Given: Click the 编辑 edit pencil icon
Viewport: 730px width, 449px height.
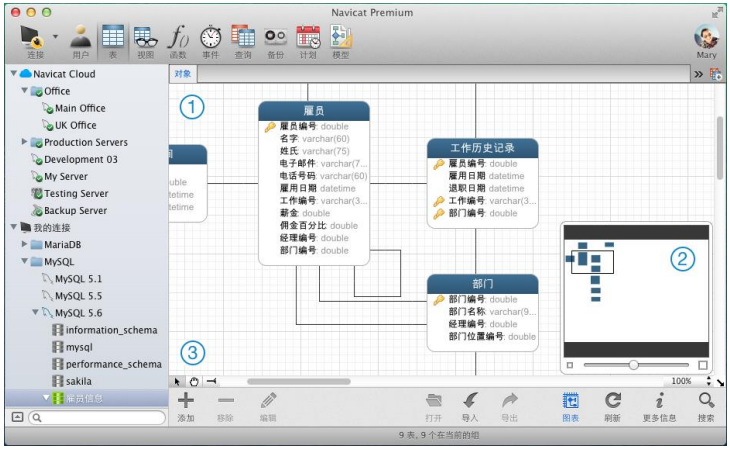Looking at the screenshot, I should tap(268, 400).
